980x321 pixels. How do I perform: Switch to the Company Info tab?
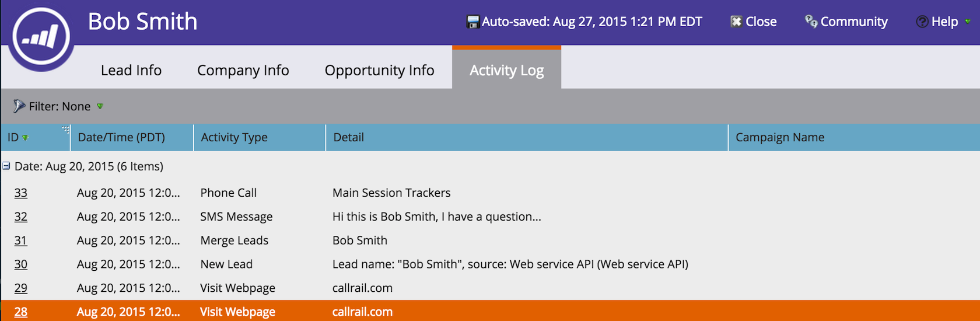pyautogui.click(x=243, y=70)
